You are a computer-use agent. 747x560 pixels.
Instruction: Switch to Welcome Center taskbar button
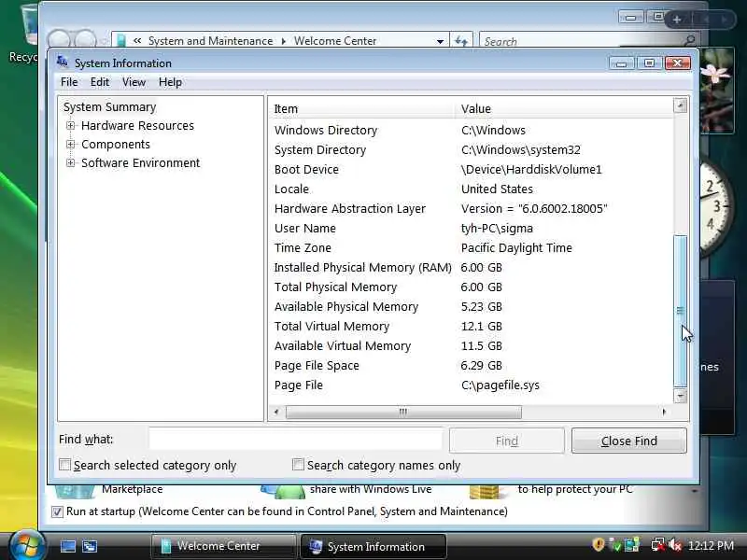(x=223, y=546)
